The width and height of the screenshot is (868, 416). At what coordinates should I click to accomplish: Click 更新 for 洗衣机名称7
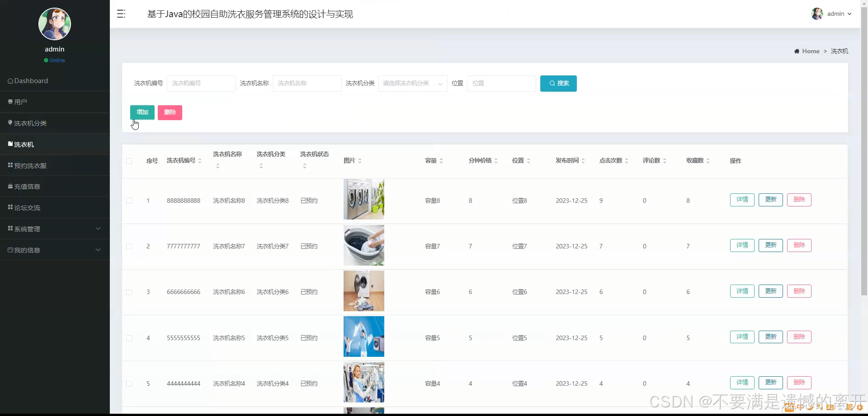tap(771, 245)
